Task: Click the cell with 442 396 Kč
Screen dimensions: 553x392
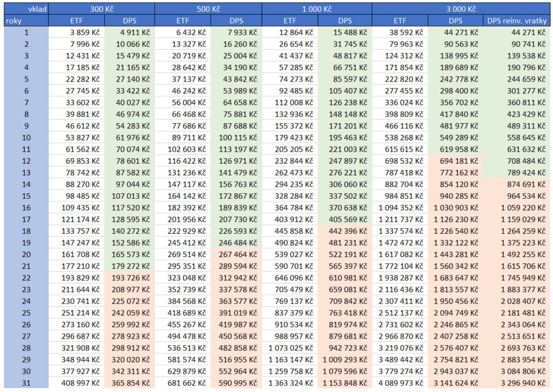Action: (x=345, y=231)
